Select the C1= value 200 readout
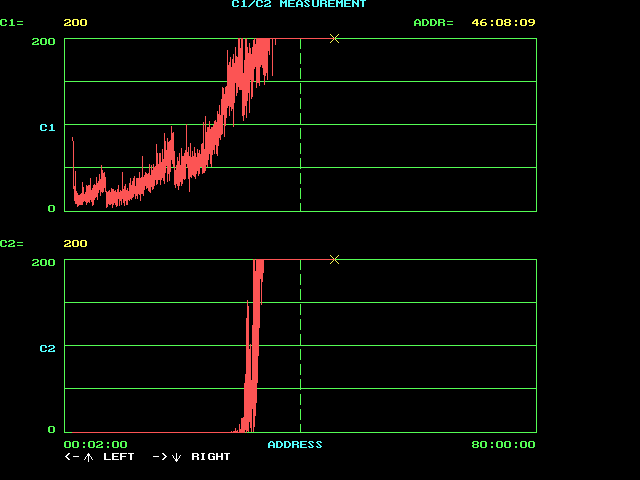This screenshot has height=480, width=640. [76, 22]
